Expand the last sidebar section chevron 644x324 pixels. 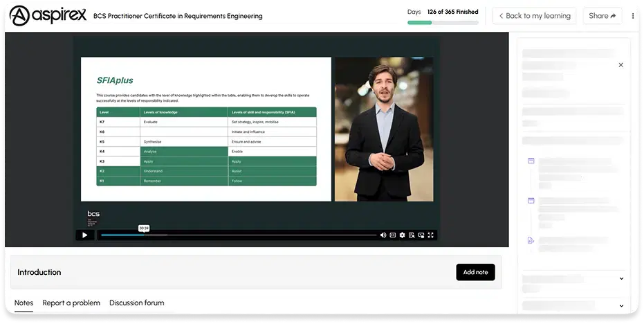[x=621, y=305]
